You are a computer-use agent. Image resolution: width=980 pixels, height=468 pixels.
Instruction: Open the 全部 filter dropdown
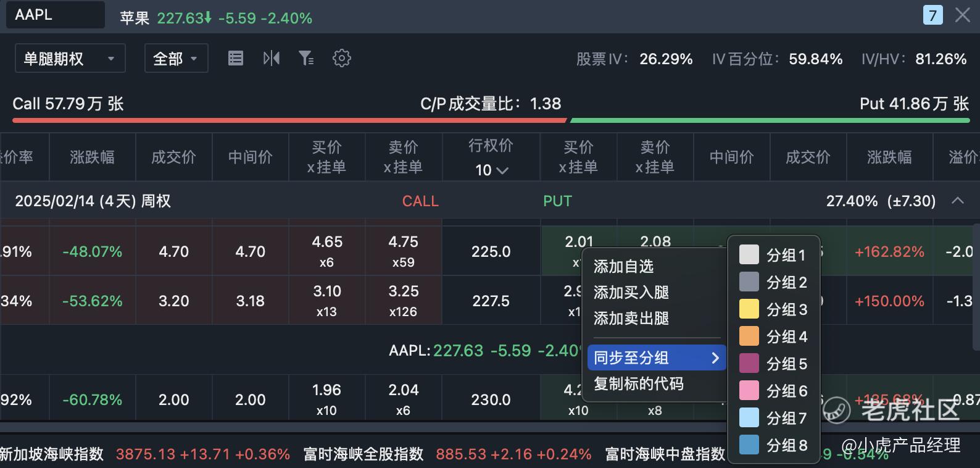[x=176, y=59]
